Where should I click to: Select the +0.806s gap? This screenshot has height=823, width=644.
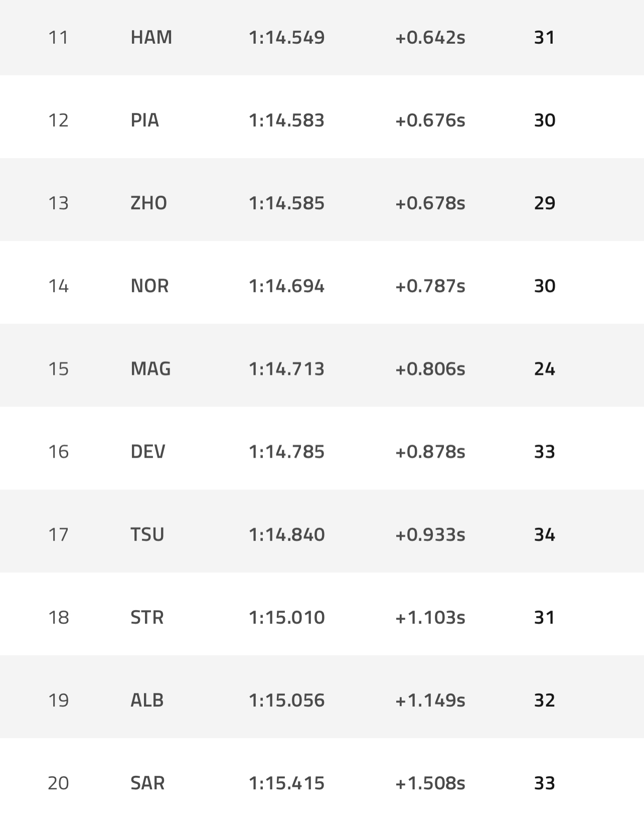(x=430, y=369)
